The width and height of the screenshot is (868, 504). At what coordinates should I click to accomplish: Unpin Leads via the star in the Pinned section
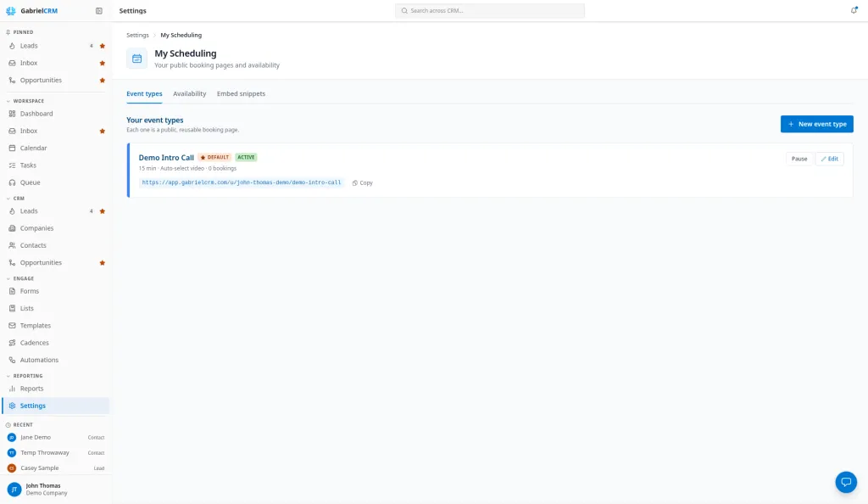(x=103, y=46)
